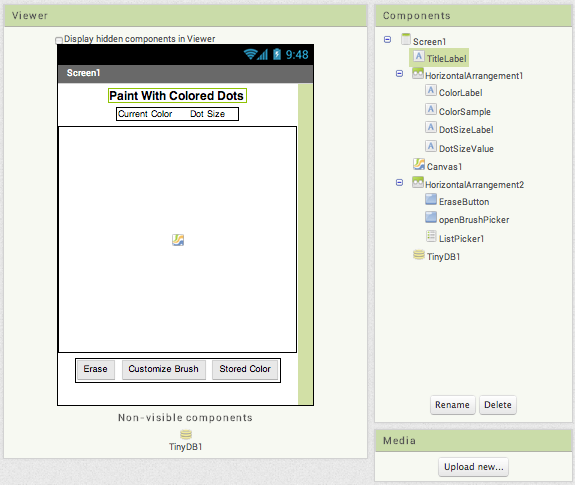Click the Rename button
The height and width of the screenshot is (485, 575).
[452, 405]
